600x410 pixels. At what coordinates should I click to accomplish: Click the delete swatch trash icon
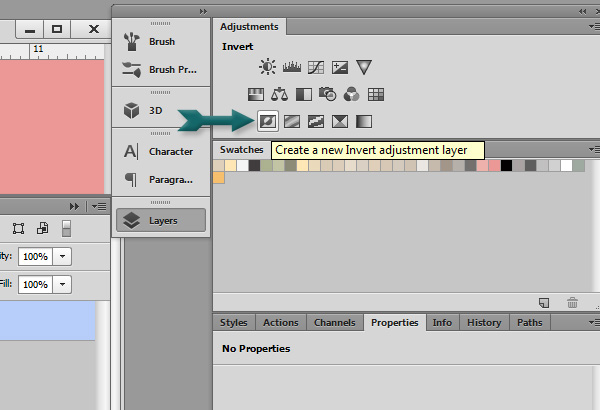click(x=572, y=303)
